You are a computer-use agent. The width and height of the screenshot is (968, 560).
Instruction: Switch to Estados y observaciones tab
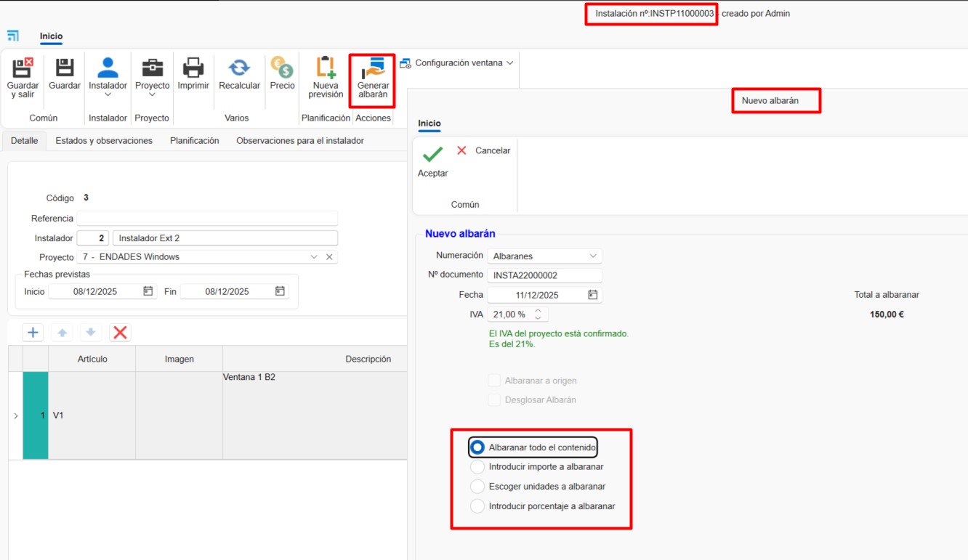[104, 141]
